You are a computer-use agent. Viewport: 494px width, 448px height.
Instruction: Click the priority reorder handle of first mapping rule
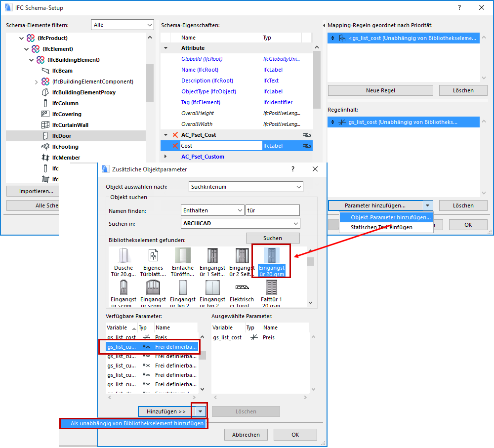point(332,38)
